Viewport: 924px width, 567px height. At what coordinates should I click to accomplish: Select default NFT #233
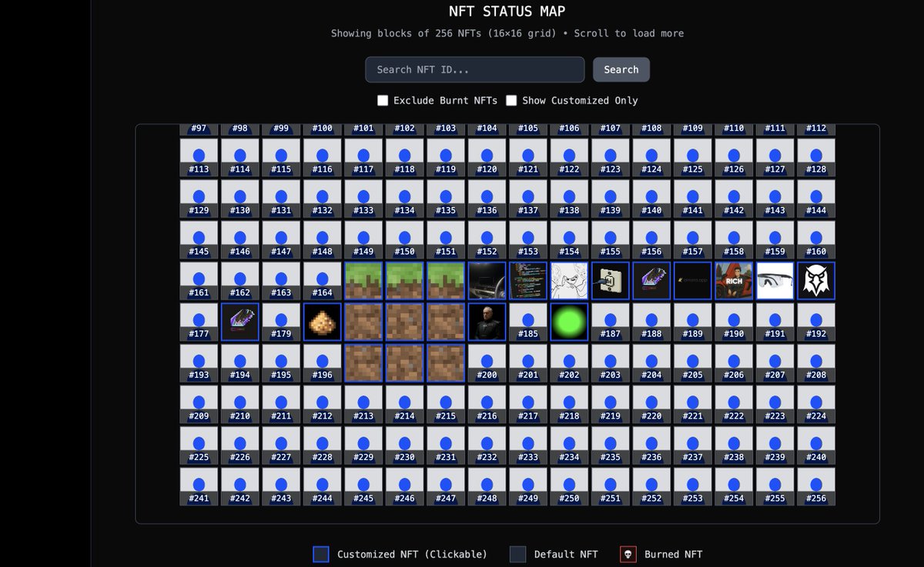pos(528,445)
